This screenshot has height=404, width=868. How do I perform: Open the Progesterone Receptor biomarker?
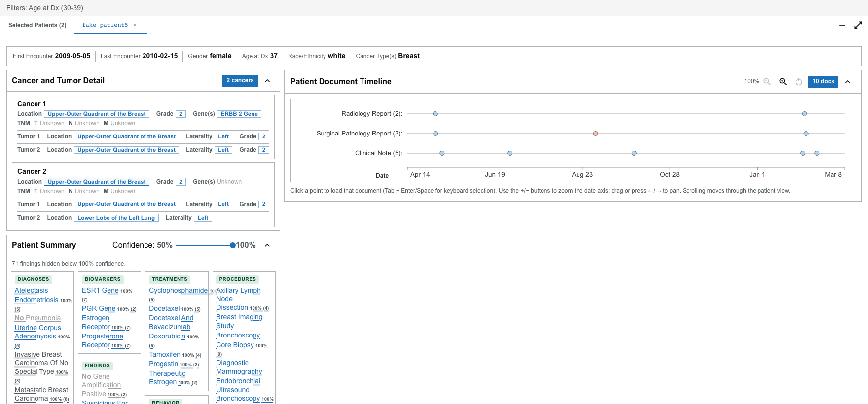point(103,341)
